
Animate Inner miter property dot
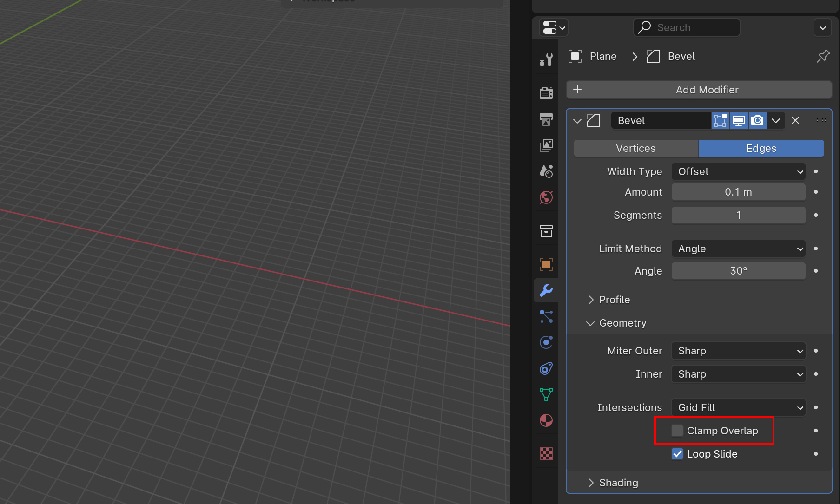[816, 374]
